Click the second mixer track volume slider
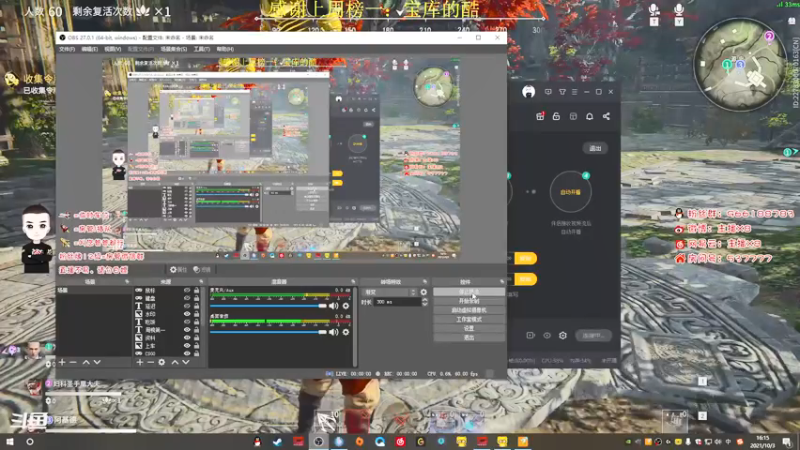This screenshot has width=800, height=450. (268, 332)
